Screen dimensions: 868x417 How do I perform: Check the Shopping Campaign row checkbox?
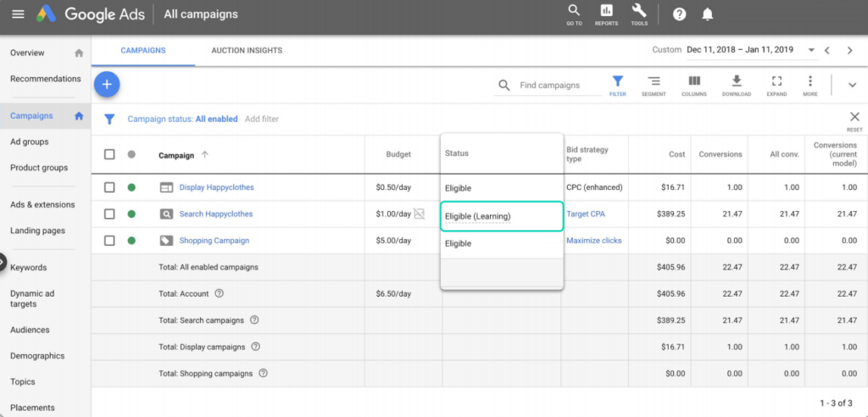point(109,241)
